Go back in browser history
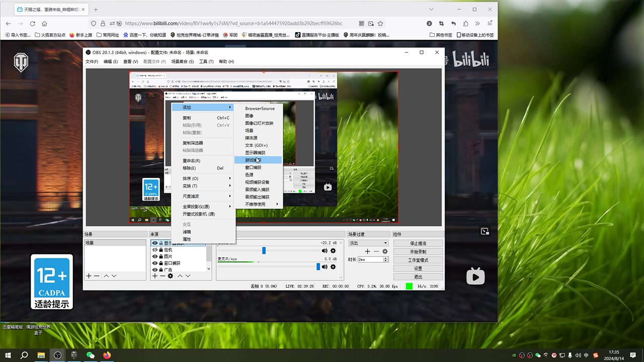Image resolution: width=644 pixels, height=362 pixels. [8, 24]
